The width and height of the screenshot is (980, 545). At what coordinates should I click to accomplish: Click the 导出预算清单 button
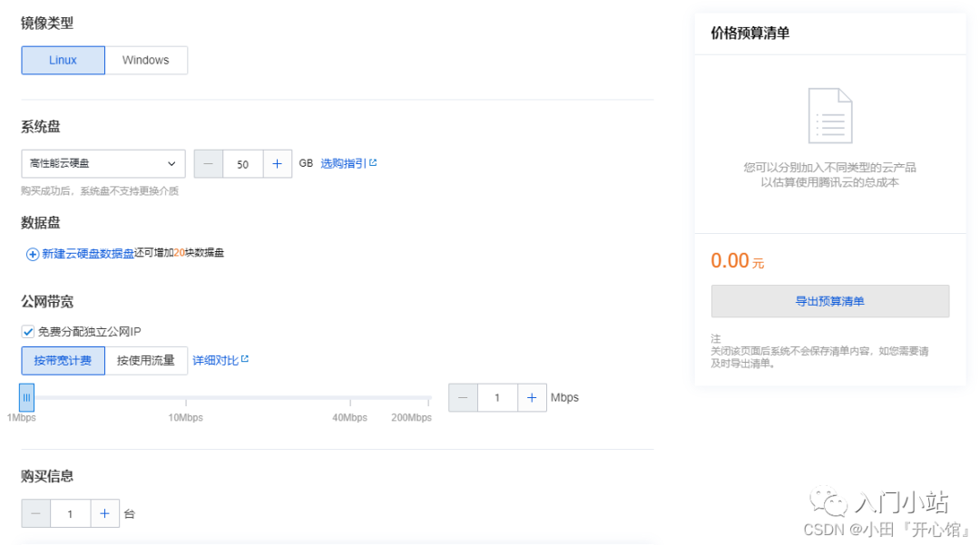pos(829,301)
